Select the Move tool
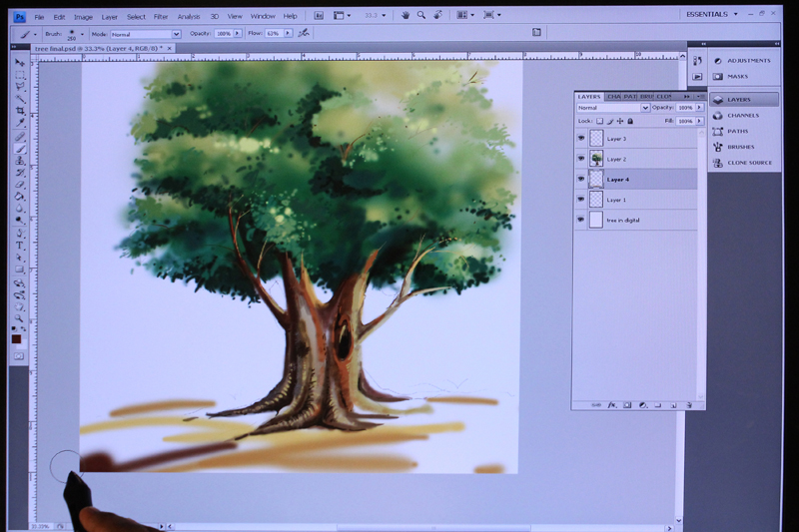Screen dimensions: 799x532 click(x=20, y=63)
